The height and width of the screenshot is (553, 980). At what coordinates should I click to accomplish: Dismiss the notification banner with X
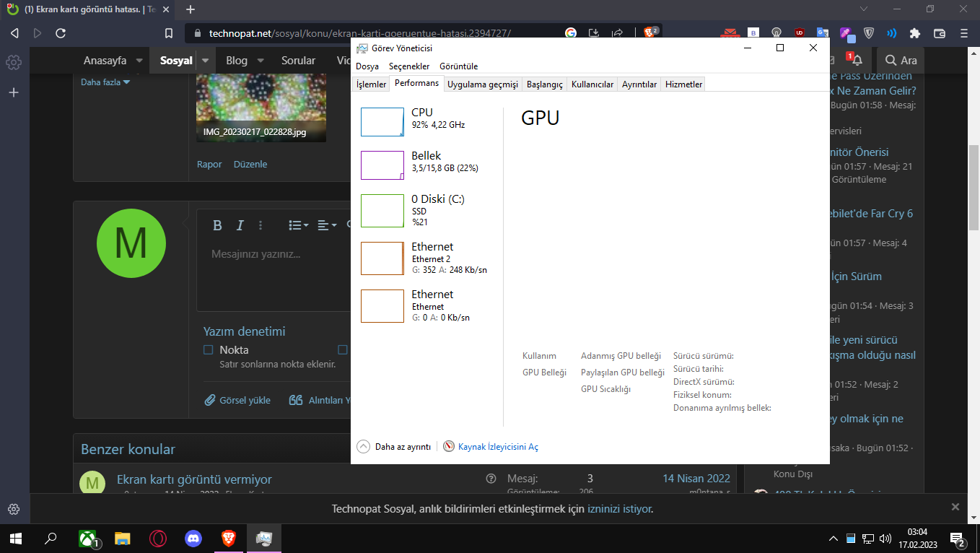click(955, 507)
